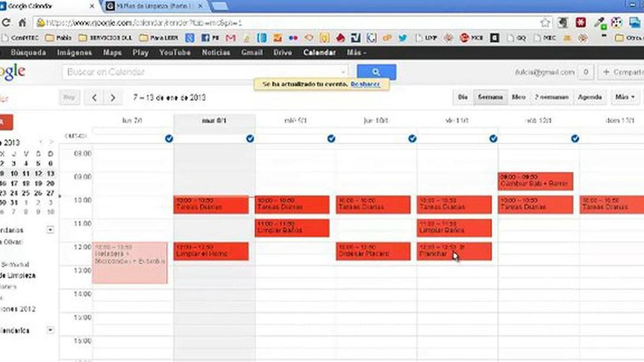Click the Compartir share button
644x362 pixels.
[x=621, y=72]
